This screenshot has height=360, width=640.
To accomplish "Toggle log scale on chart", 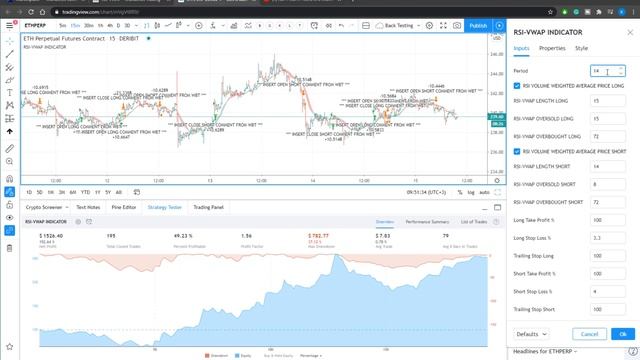I will coord(471,192).
